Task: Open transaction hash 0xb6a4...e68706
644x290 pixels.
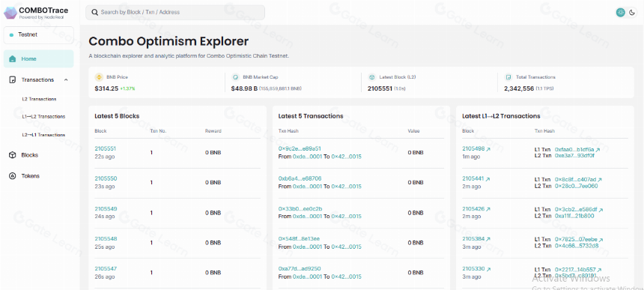Action: tap(300, 178)
